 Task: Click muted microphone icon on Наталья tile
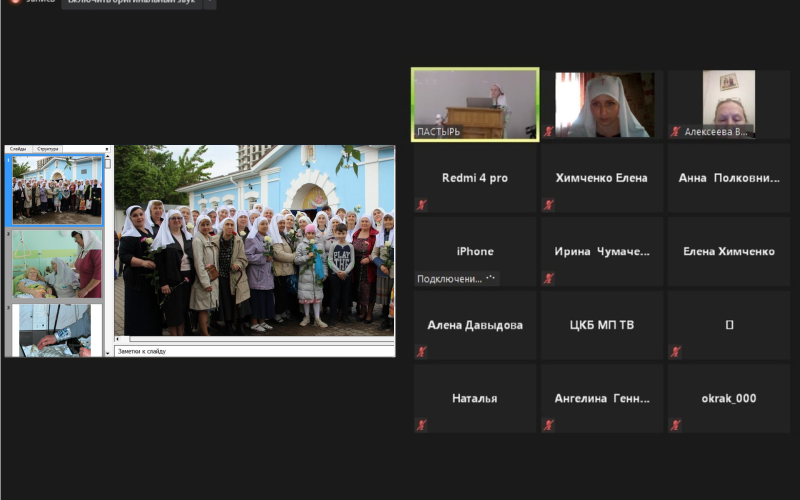421,425
